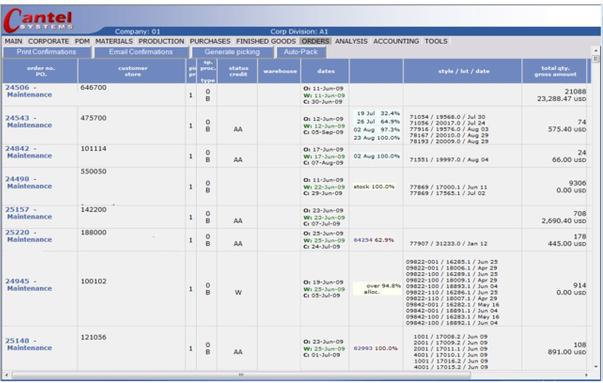
Task: Click Maintenance under order 24543
Action: [30, 125]
